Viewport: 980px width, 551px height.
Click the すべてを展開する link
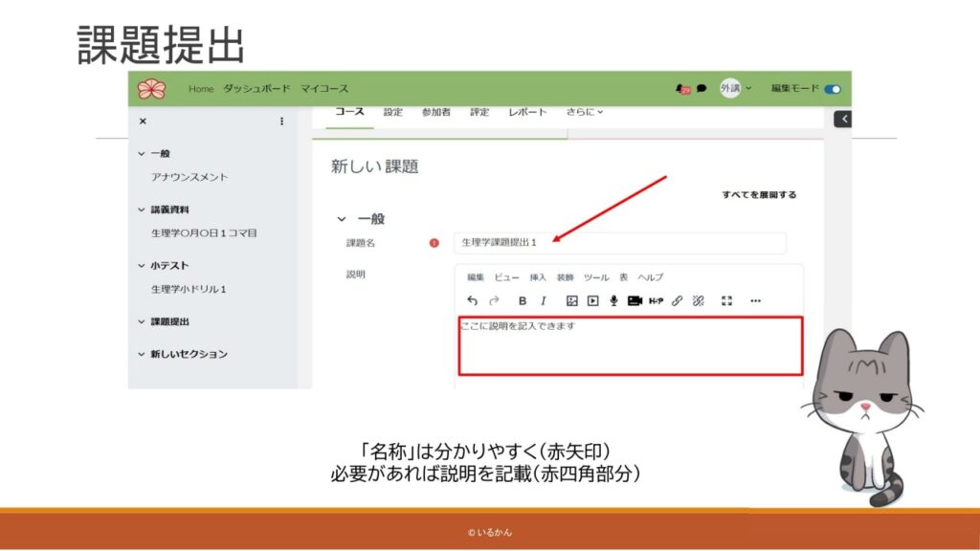(758, 195)
